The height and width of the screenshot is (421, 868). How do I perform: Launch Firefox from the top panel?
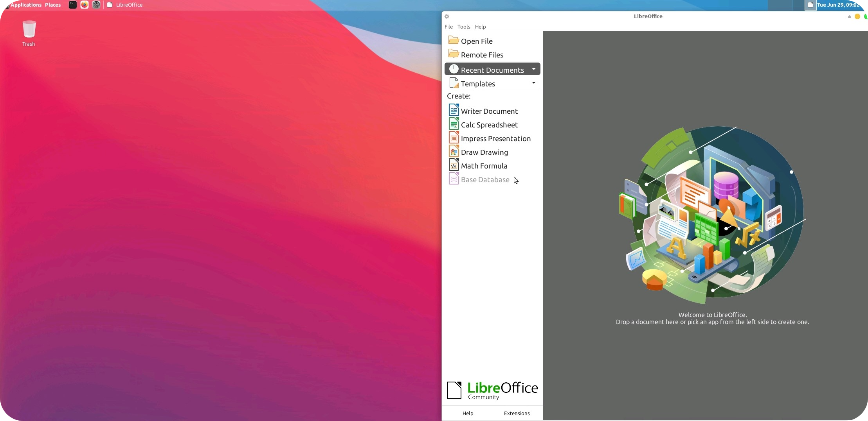click(x=85, y=5)
